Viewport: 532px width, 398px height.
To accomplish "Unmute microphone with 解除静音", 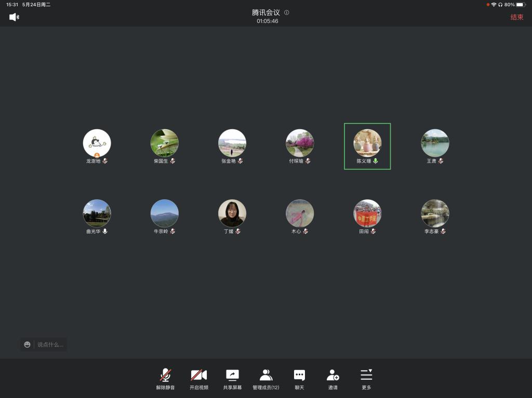I will 165,378.
